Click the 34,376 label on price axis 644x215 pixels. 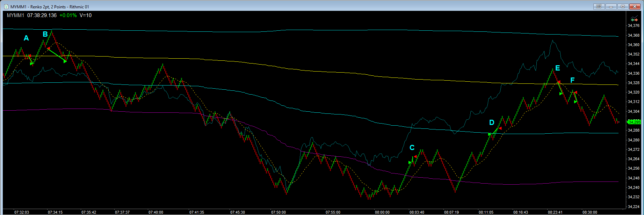point(634,26)
